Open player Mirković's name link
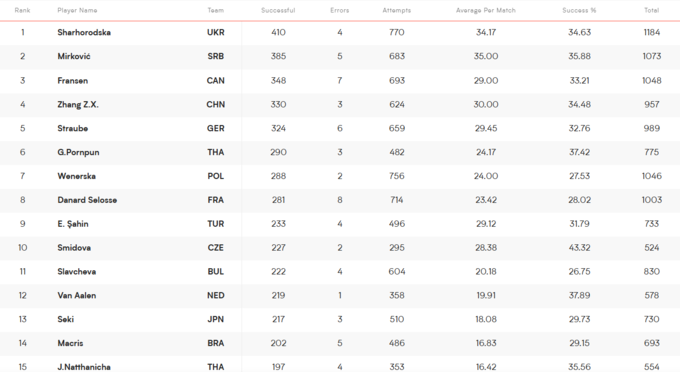 point(74,56)
